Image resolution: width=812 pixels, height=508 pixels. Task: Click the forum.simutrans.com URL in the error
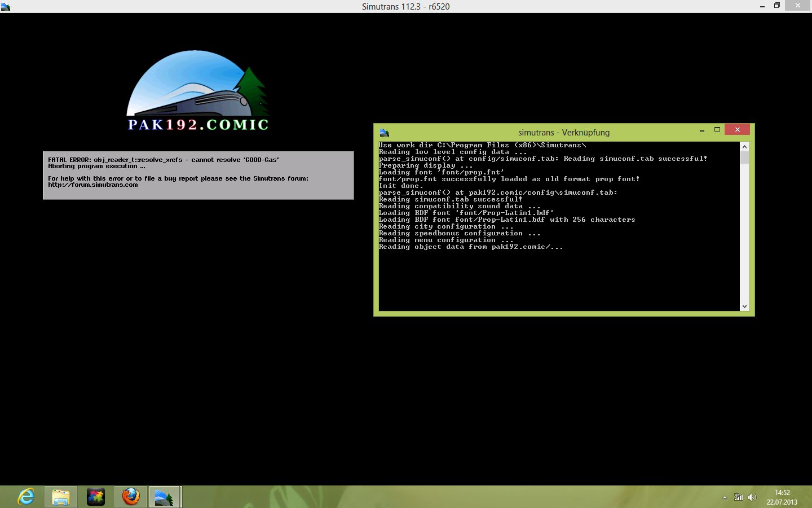click(93, 185)
